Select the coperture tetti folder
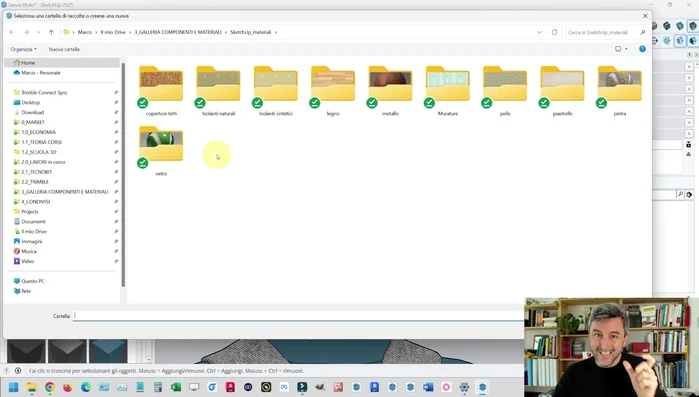Viewport: 699px width, 397px height. 161,91
